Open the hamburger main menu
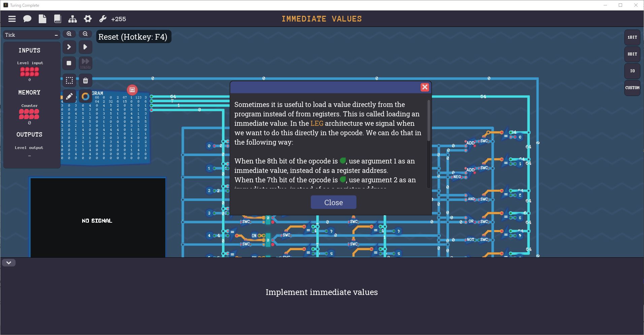644x335 pixels. pos(12,19)
